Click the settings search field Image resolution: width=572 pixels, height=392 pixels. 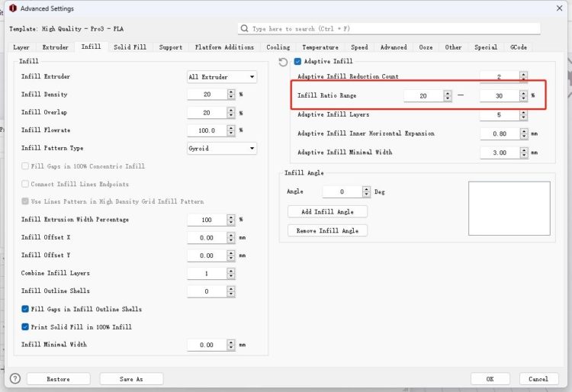tap(389, 28)
